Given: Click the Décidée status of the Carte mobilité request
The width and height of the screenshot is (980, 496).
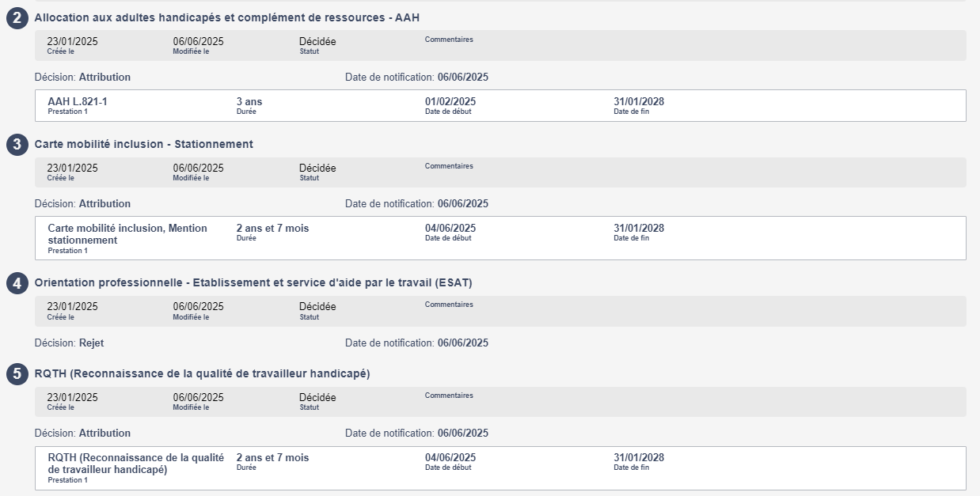Looking at the screenshot, I should pyautogui.click(x=317, y=168).
